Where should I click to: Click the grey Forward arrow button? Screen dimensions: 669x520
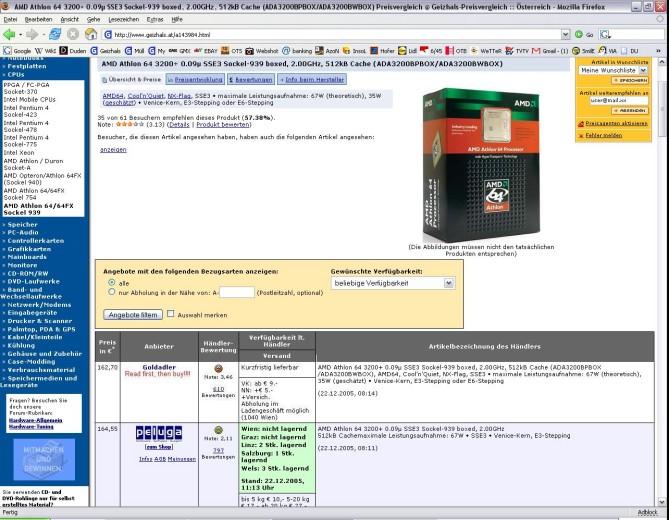coord(32,35)
